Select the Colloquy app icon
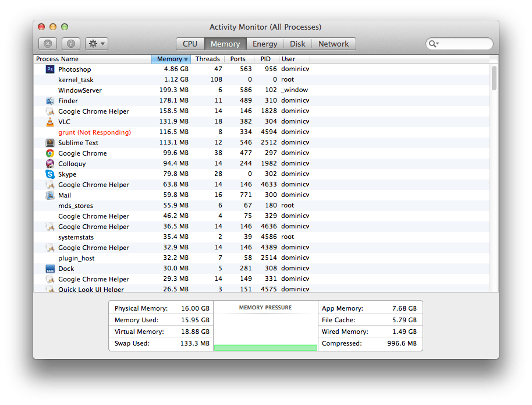The height and width of the screenshot is (405, 532). tap(50, 163)
